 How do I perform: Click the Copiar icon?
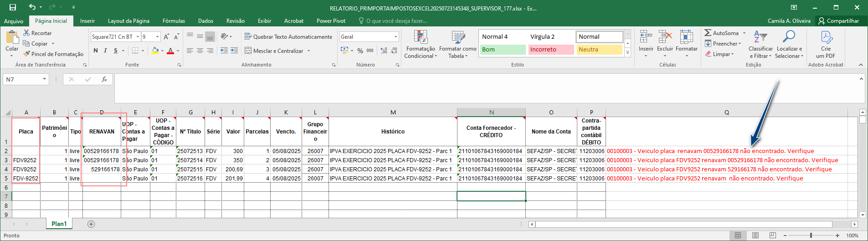(26, 43)
